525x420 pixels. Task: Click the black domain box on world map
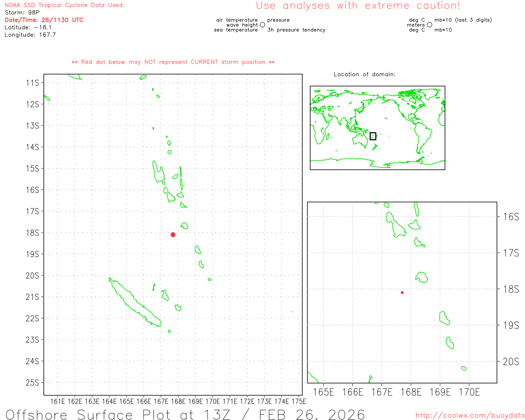(x=373, y=136)
